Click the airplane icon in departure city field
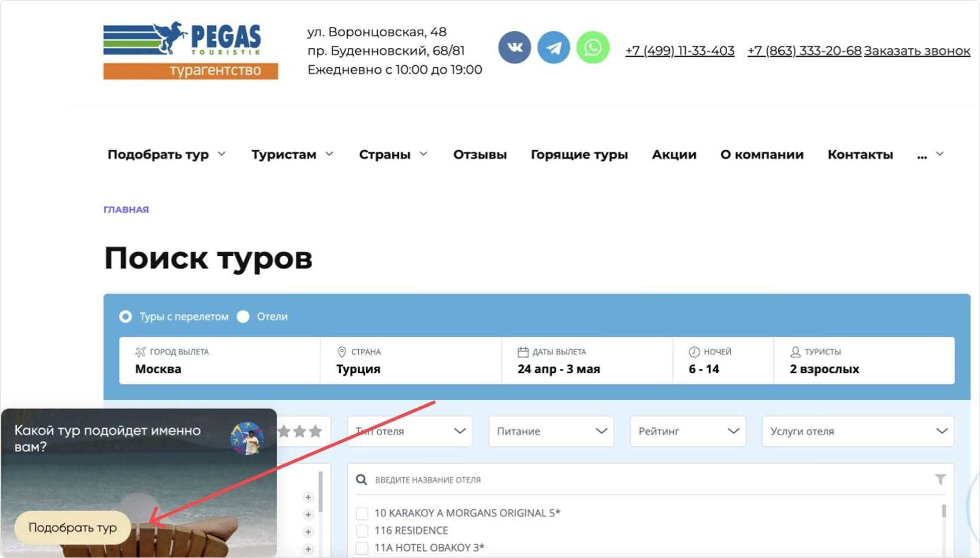Image resolution: width=980 pixels, height=558 pixels. pyautogui.click(x=142, y=351)
